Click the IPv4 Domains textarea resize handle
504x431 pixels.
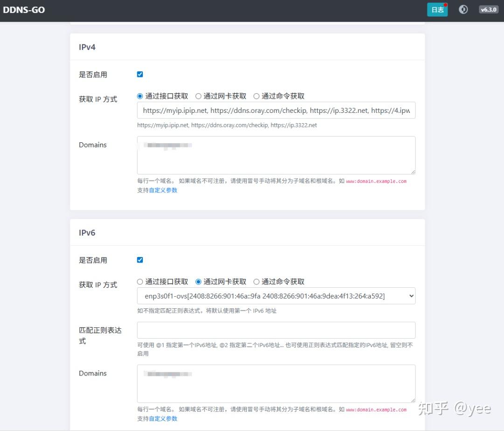413,172
